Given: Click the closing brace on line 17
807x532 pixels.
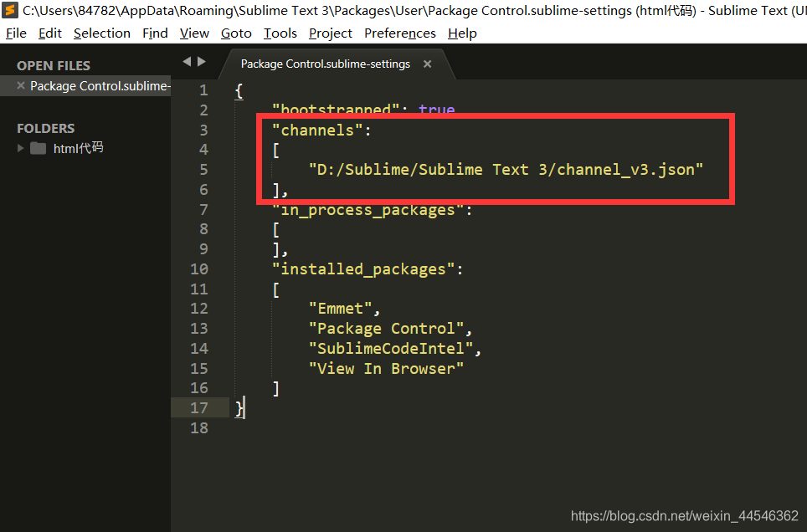Looking at the screenshot, I should pyautogui.click(x=239, y=408).
